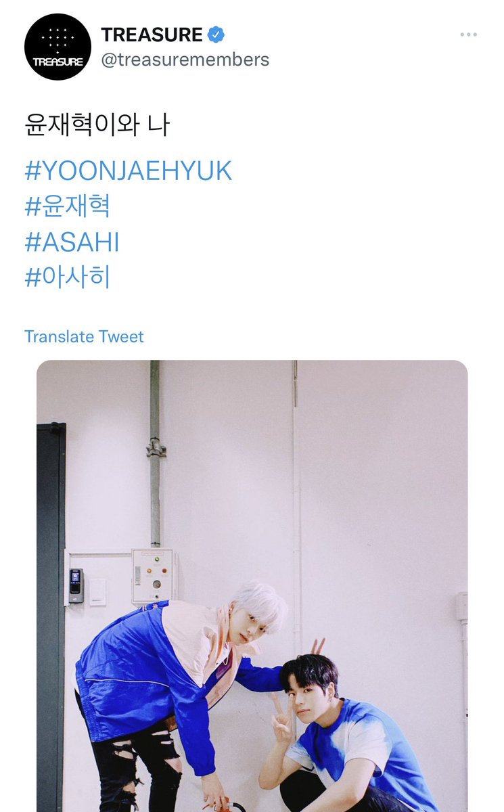The width and height of the screenshot is (504, 812).
Task: Open the @treasuremembers handle
Action: [185, 60]
